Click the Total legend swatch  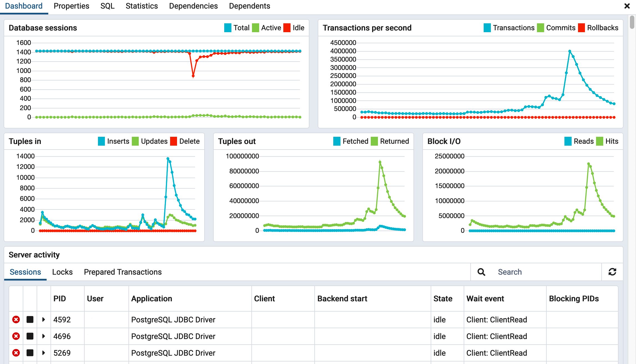point(228,28)
